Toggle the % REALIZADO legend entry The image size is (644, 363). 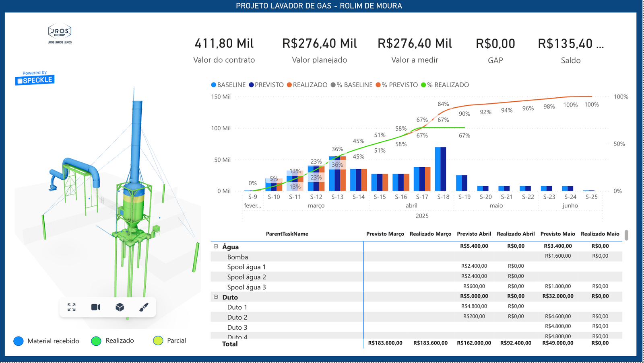[x=445, y=85]
